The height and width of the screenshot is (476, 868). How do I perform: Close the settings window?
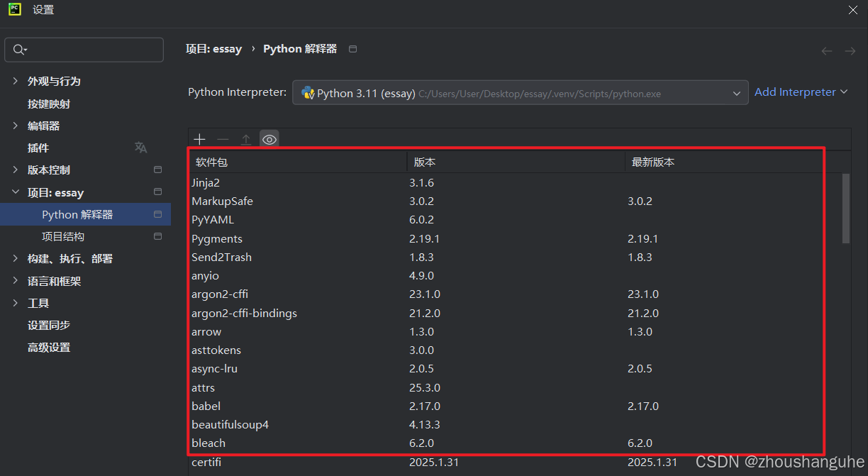[853, 9]
